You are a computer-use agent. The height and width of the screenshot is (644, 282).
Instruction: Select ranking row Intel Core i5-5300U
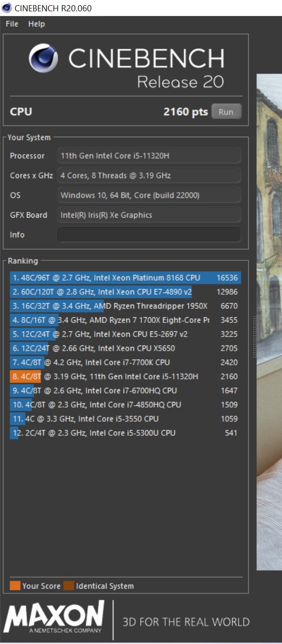pyautogui.click(x=125, y=433)
